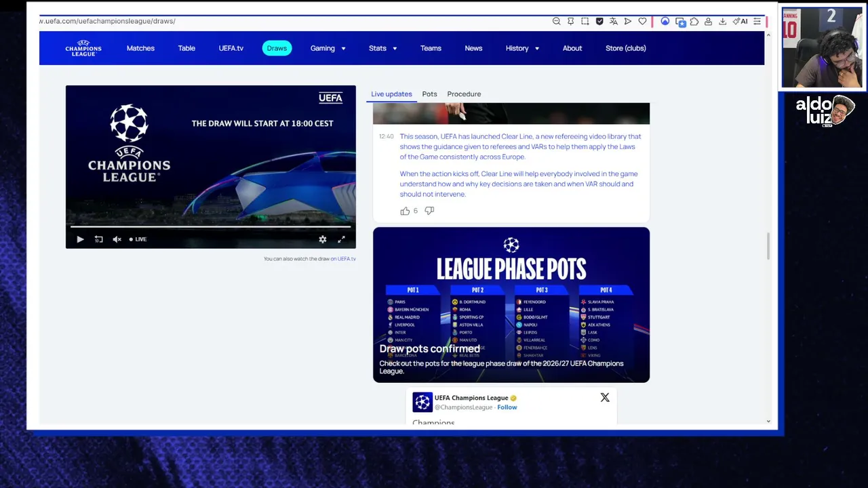Click the pin icon in browser toolbar
868x488 pixels.
pyautogui.click(x=571, y=22)
